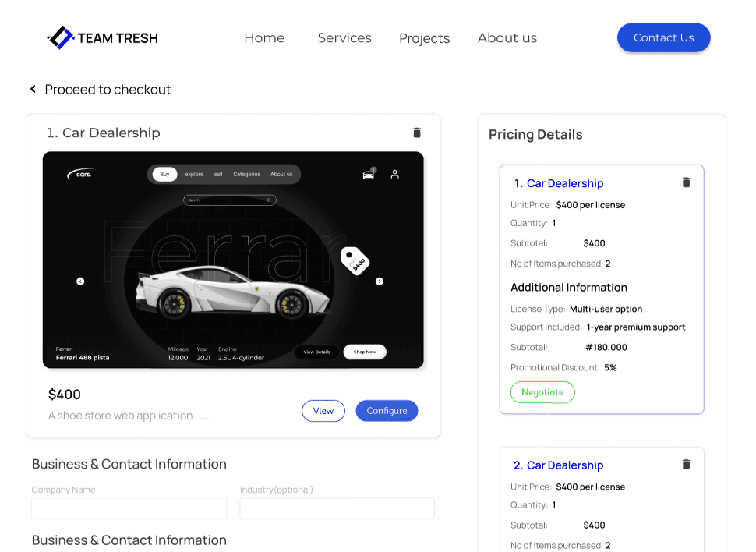756x552 pixels.
Task: Select the sell tab in the preview
Action: click(x=218, y=174)
